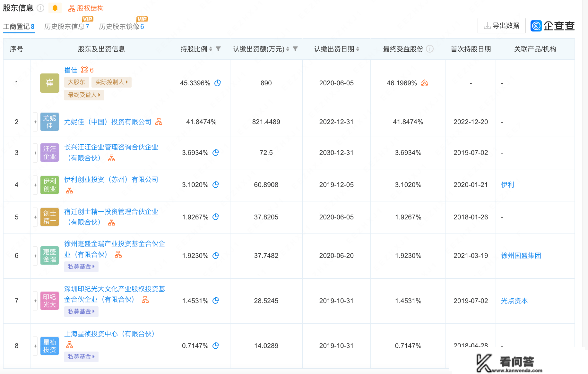
Task: Expand the 星祯投资 row with plus button
Action: coord(35,346)
